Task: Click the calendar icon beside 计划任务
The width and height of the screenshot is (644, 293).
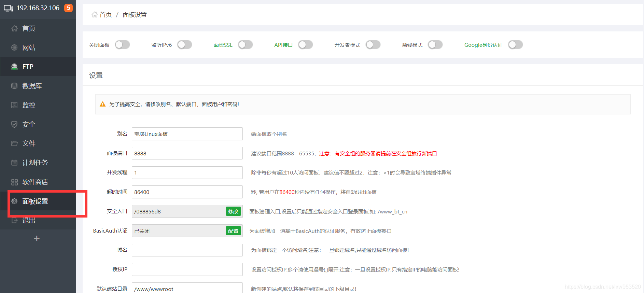Action: tap(14, 163)
